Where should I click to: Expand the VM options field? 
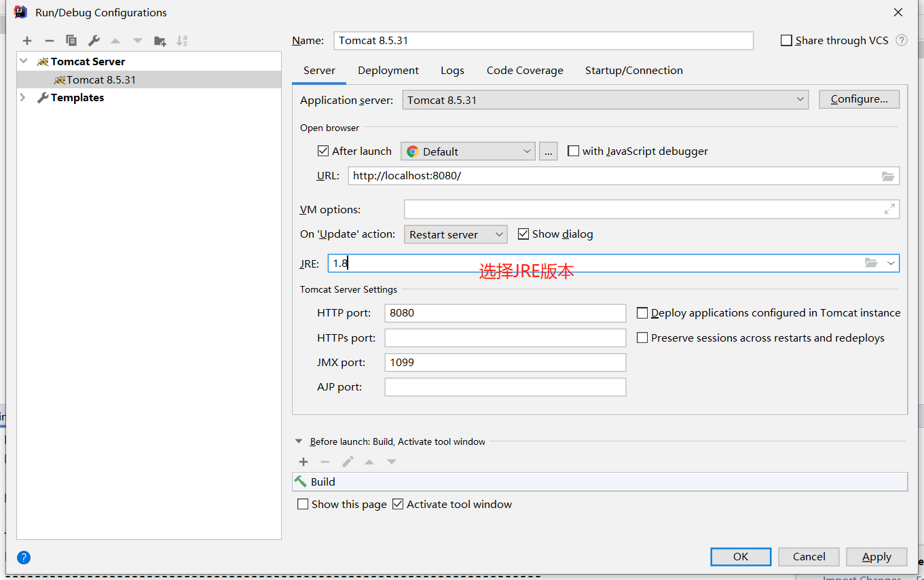pos(889,209)
